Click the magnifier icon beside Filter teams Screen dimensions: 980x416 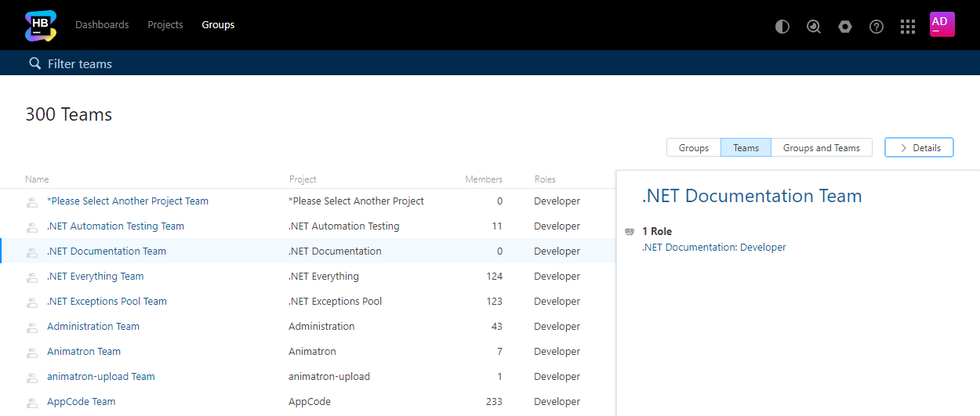coord(34,63)
